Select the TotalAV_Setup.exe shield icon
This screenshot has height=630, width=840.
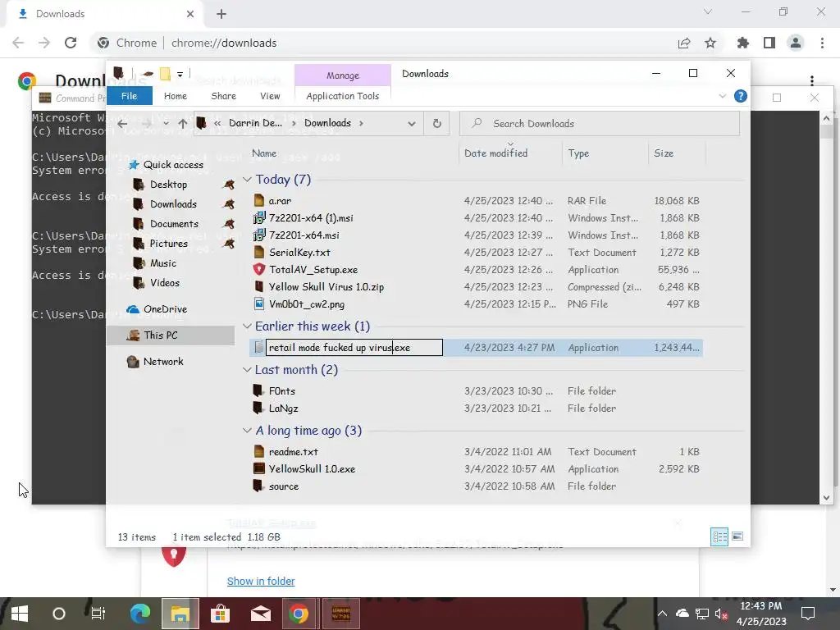(259, 269)
